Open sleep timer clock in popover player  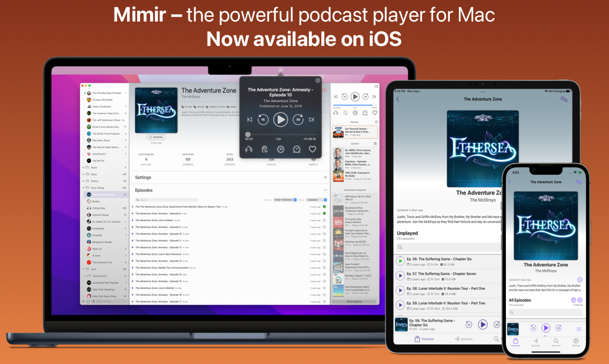pos(297,149)
